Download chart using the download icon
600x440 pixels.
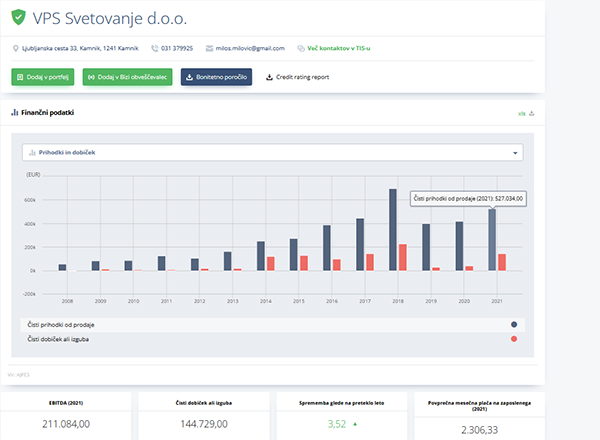point(531,114)
